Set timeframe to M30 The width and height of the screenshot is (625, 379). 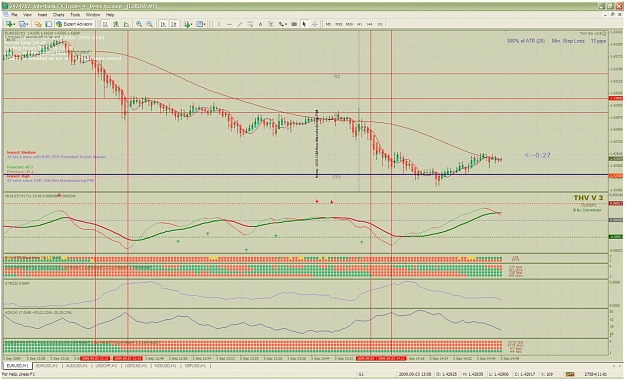(349, 24)
